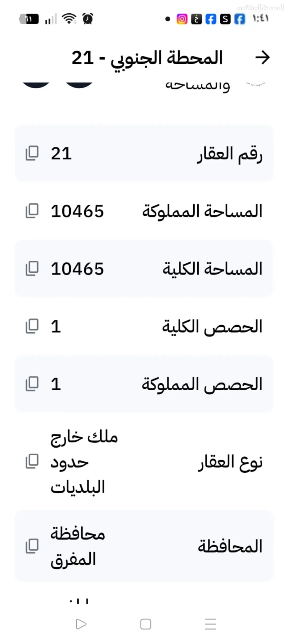Image resolution: width=288 pixels, height=644 pixels.
Task: Tap the Android home square button
Action: coord(146,624)
